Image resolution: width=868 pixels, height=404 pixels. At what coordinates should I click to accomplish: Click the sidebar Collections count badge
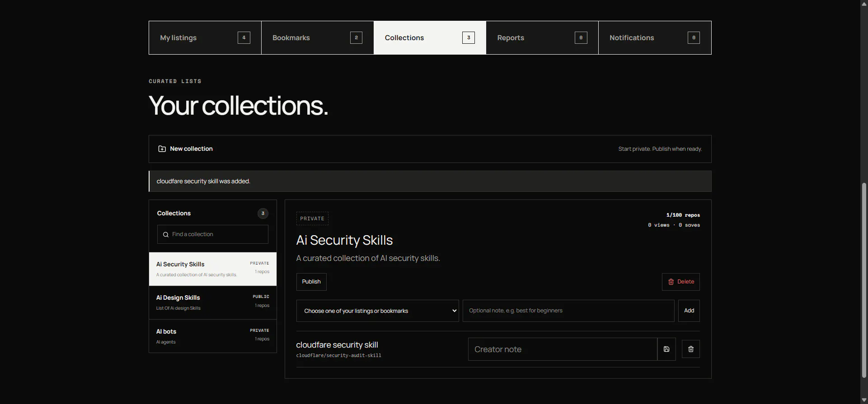tap(263, 214)
